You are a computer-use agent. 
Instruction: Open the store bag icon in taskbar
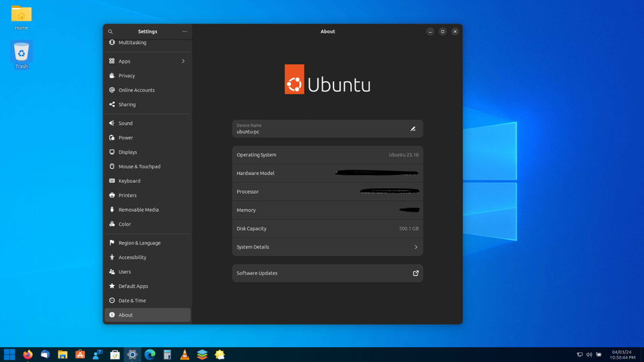coord(115,354)
